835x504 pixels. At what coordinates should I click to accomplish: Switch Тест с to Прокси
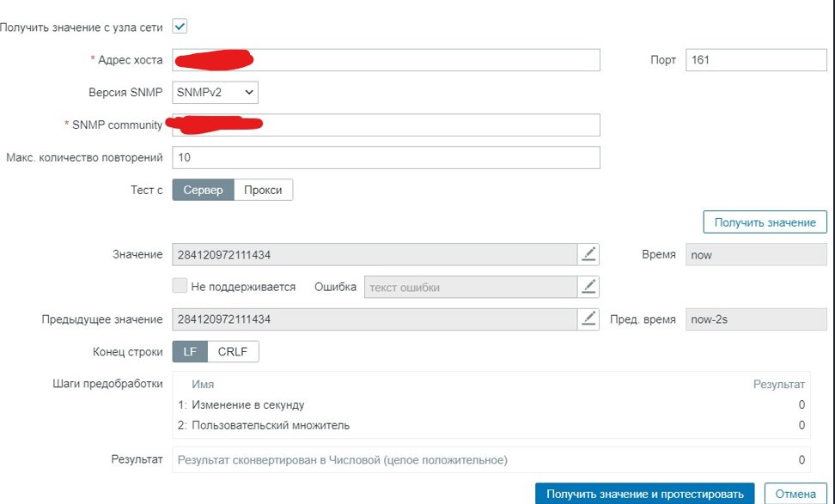(263, 190)
